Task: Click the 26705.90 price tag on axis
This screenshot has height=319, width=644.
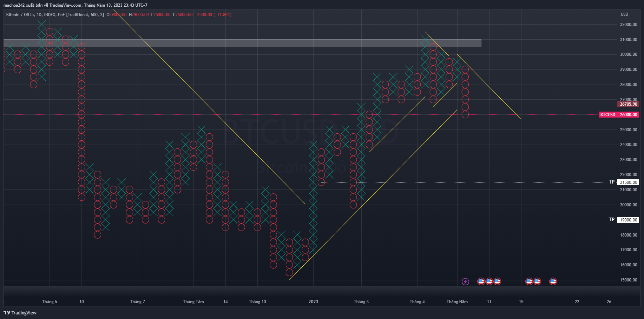Action: tap(628, 104)
